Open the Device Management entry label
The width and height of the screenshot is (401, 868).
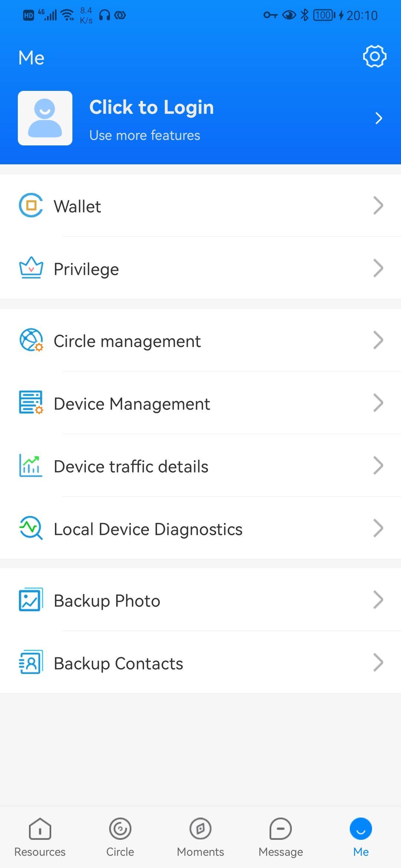(132, 404)
